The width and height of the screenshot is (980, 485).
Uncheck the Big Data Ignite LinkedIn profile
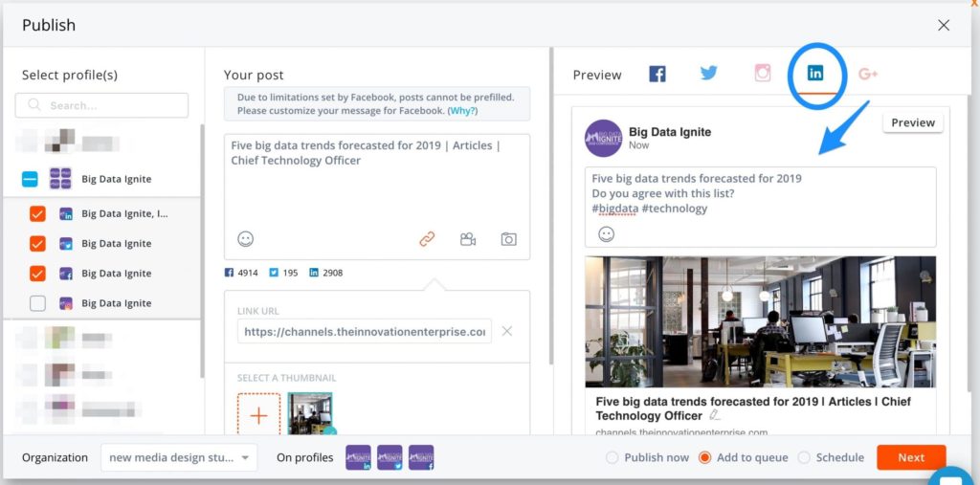(x=37, y=214)
